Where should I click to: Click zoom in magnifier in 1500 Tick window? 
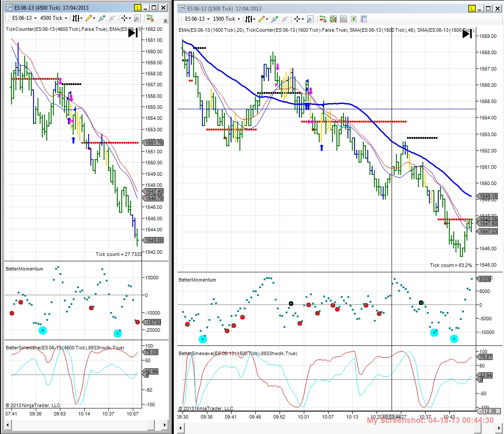point(275,19)
